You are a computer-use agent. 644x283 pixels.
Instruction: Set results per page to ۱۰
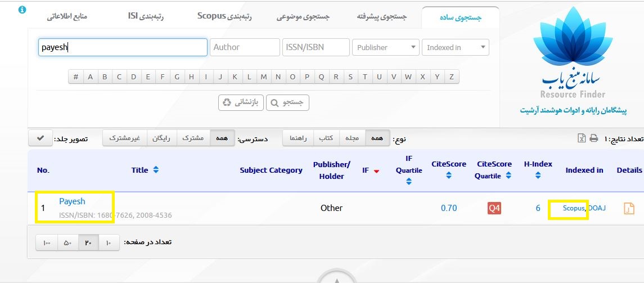click(109, 242)
